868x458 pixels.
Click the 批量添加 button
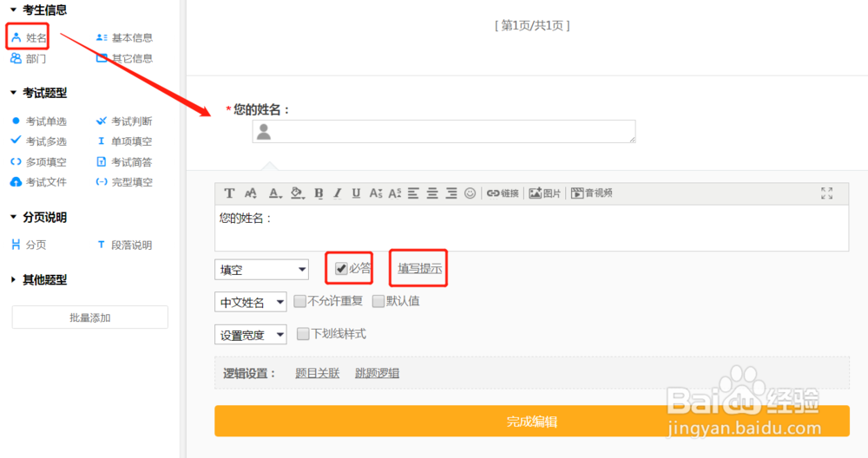[x=89, y=317]
